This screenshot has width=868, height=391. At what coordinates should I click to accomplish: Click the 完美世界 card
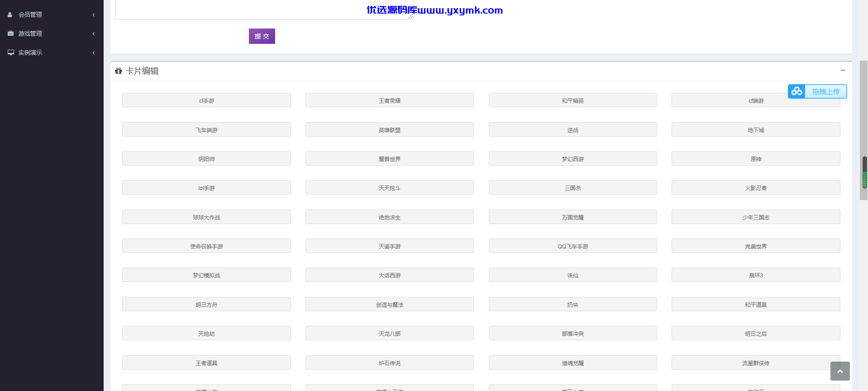pyautogui.click(x=756, y=246)
